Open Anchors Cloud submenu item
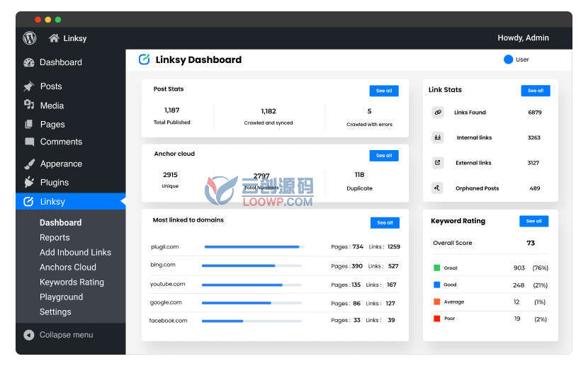 68,267
